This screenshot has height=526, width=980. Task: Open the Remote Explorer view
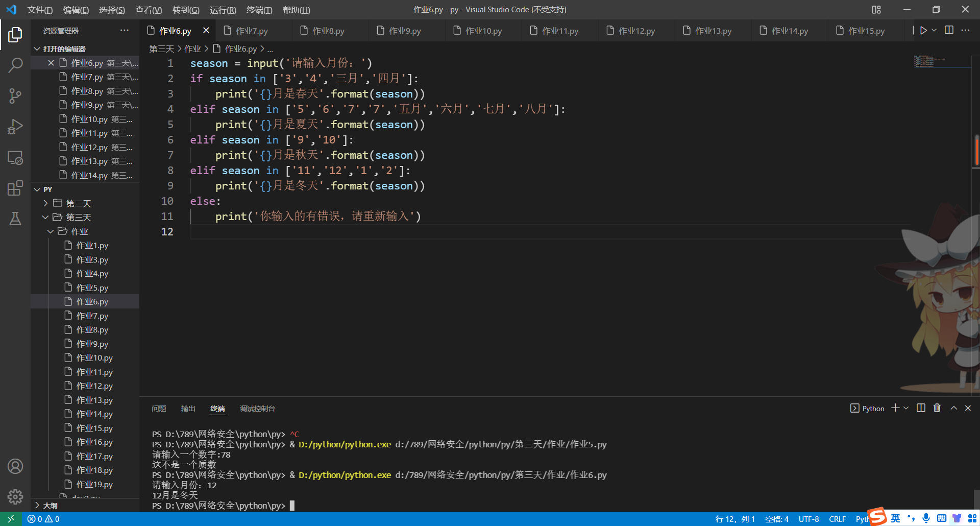[15, 158]
